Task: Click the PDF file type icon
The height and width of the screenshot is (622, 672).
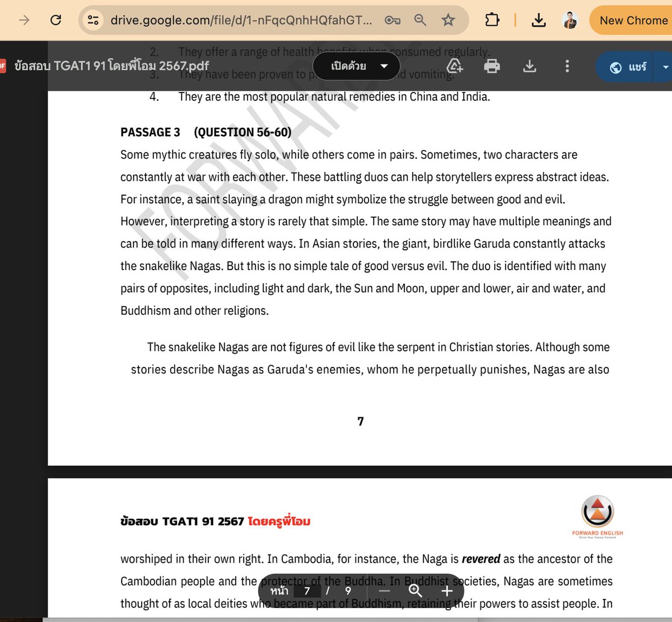Action: [2, 66]
